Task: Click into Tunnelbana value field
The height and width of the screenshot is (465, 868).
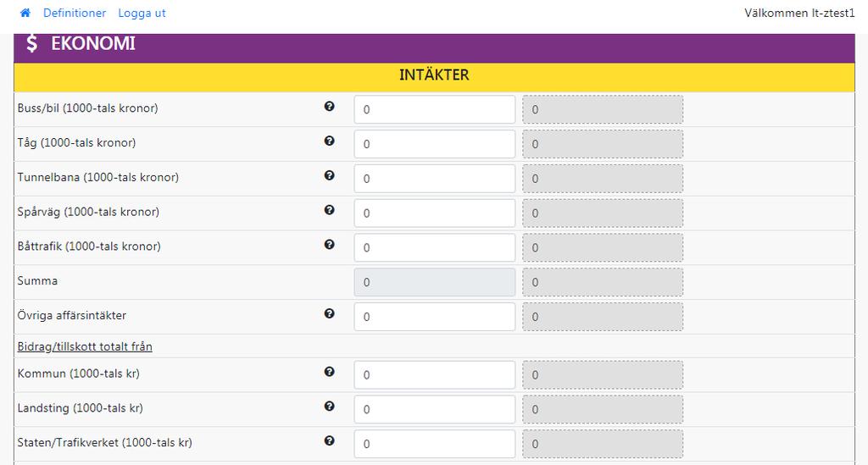Action: pos(435,179)
